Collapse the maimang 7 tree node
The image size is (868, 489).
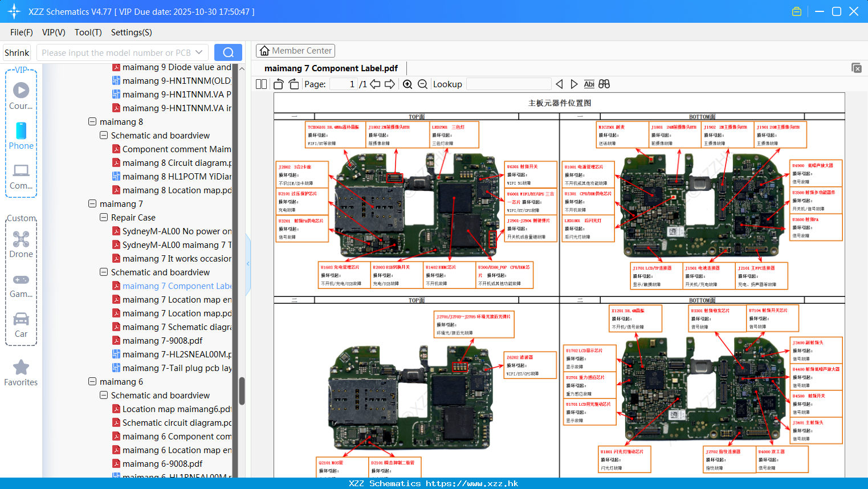pyautogui.click(x=92, y=203)
